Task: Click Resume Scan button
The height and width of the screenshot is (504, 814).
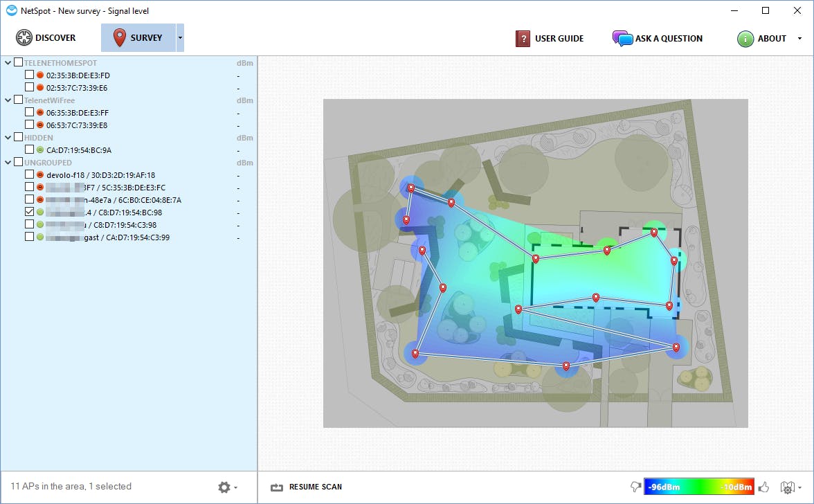Action: click(306, 487)
